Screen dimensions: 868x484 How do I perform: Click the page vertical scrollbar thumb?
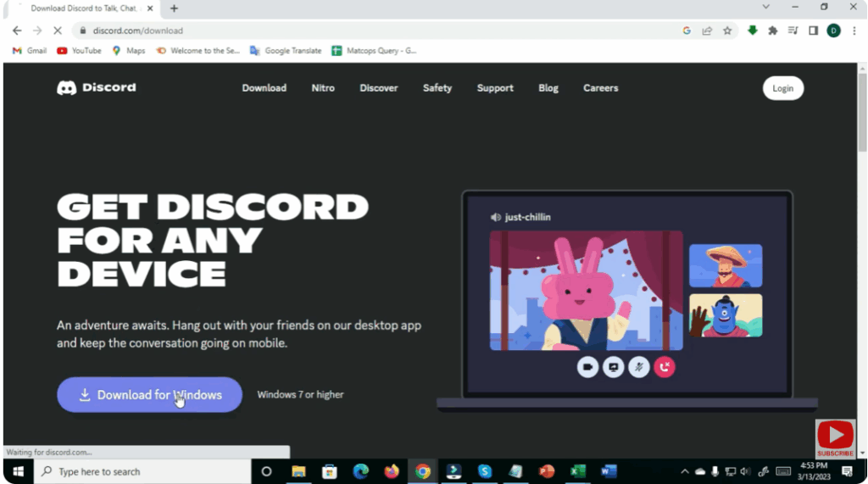pyautogui.click(x=862, y=112)
